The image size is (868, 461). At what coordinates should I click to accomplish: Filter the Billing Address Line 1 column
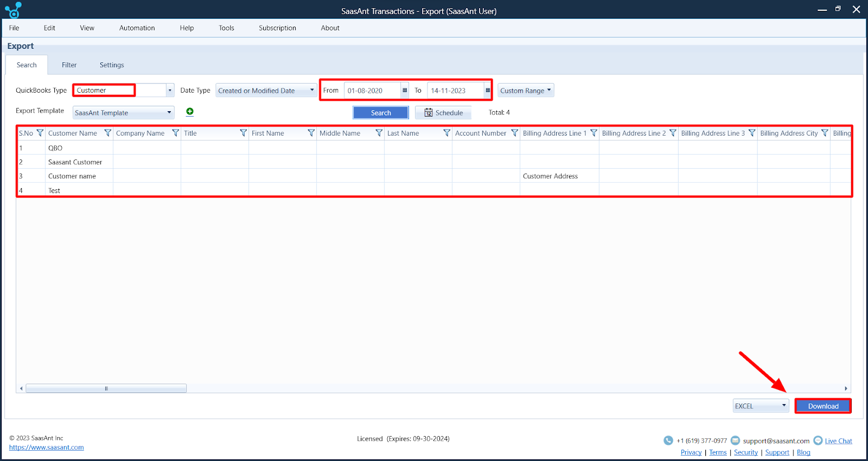tap(593, 133)
